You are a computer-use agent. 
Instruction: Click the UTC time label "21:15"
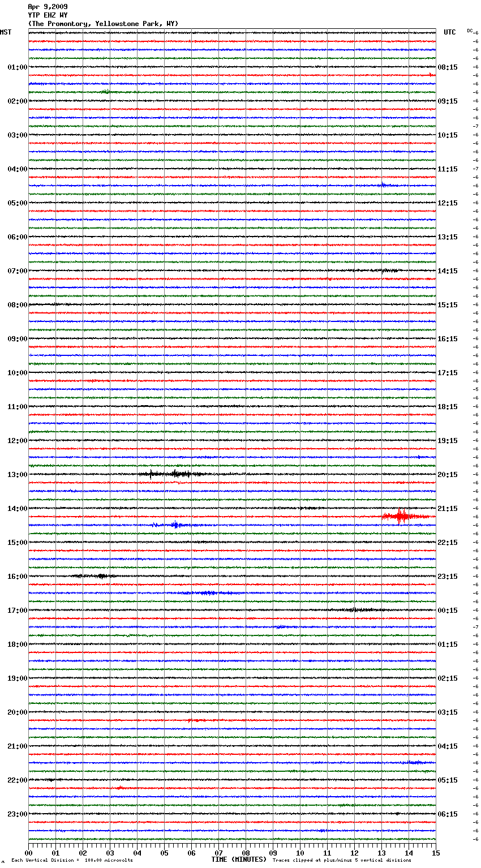448,509
